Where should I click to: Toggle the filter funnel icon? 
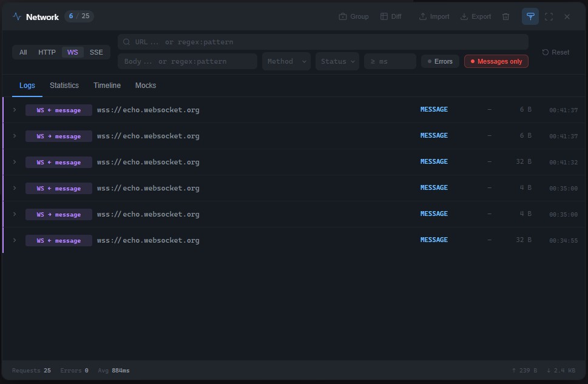point(530,17)
